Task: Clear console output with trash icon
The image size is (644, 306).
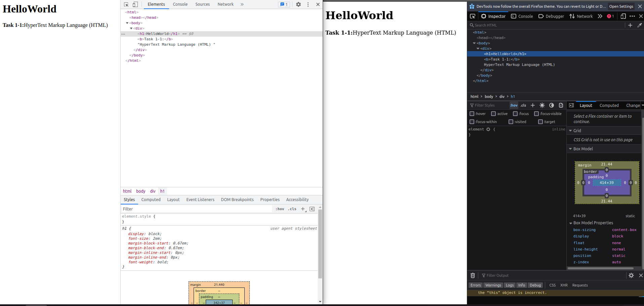Action: 473,275
